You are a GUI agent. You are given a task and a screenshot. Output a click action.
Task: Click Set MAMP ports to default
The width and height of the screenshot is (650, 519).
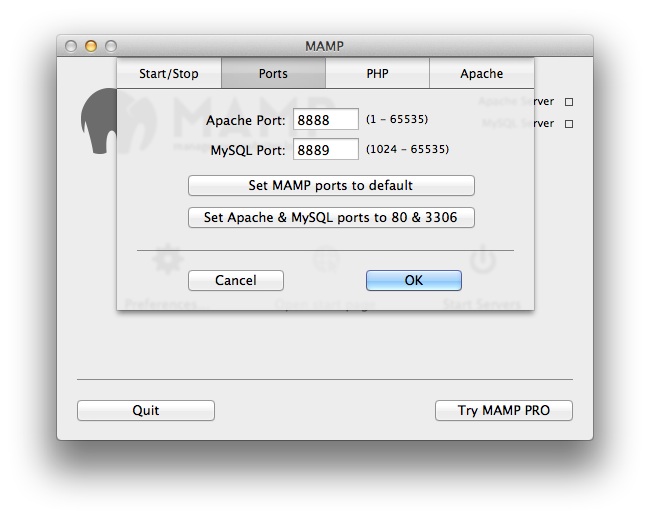331,185
